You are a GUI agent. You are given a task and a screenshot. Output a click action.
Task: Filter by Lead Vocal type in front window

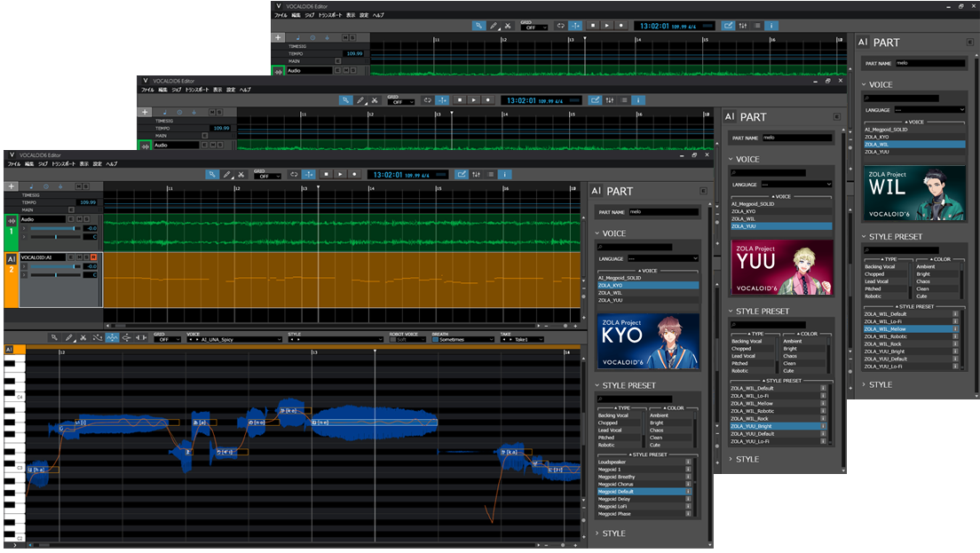pos(619,431)
